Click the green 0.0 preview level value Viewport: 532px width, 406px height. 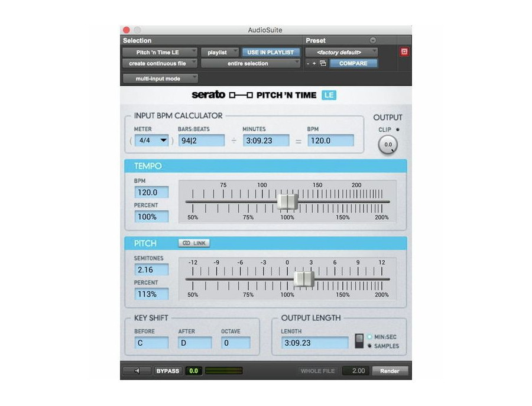point(194,371)
